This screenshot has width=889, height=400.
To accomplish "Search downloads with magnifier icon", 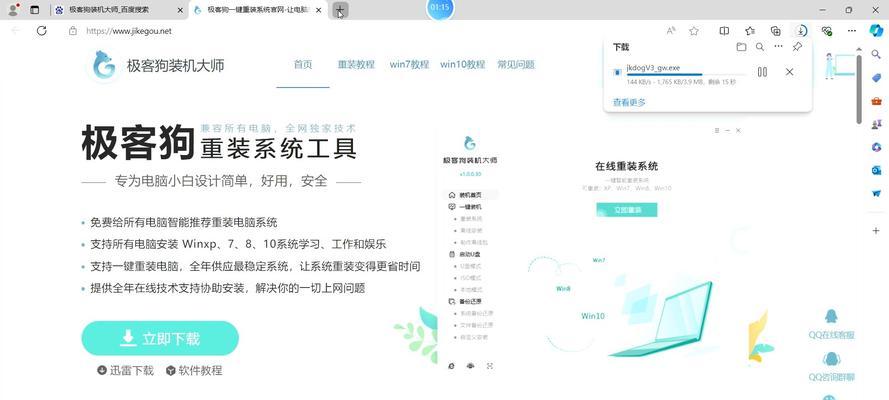I will pyautogui.click(x=760, y=47).
